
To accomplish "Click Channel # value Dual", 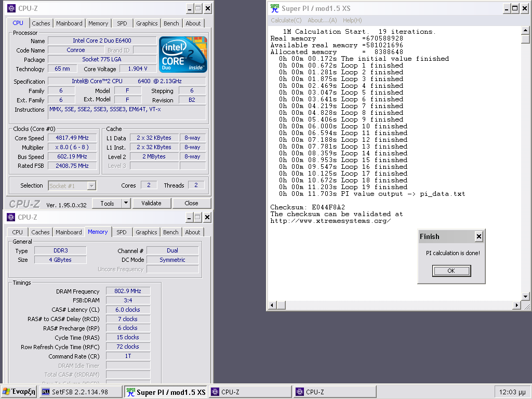I will tap(172, 250).
